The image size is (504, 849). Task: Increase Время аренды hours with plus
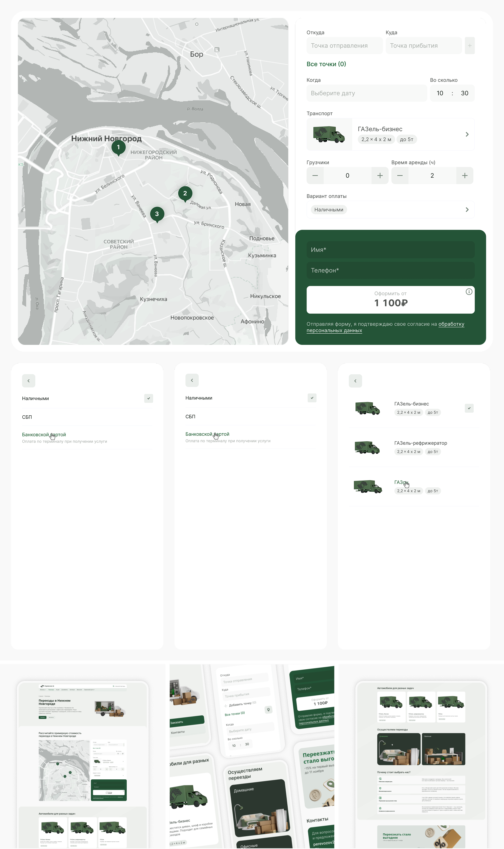465,175
